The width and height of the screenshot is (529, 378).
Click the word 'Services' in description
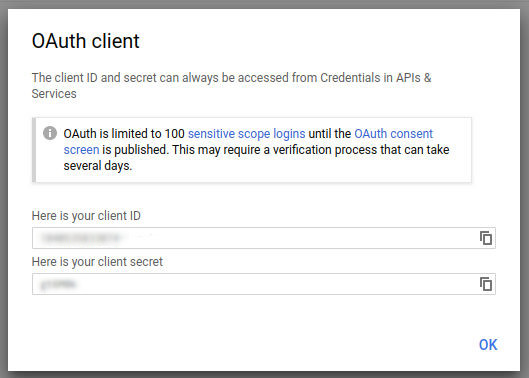pyautogui.click(x=54, y=93)
